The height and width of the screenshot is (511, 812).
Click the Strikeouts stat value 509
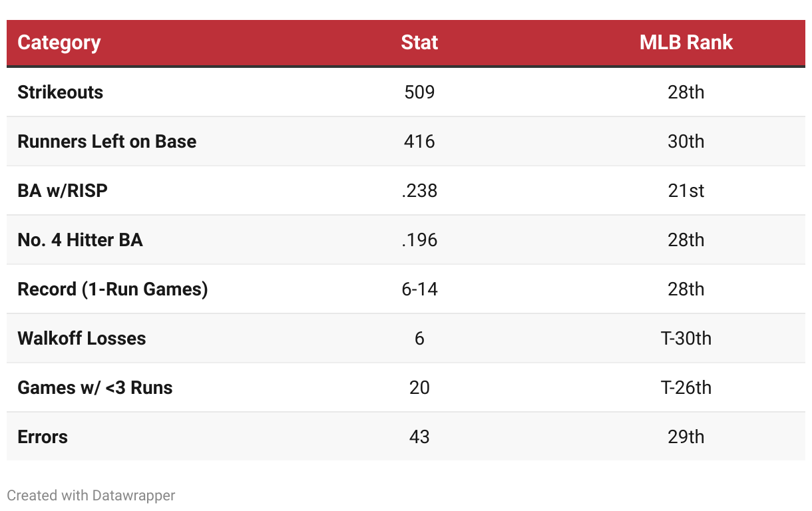[x=419, y=92]
